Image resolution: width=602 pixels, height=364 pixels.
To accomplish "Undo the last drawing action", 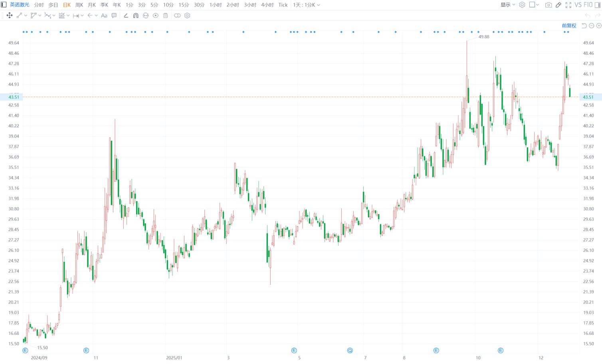I will [x=588, y=16].
